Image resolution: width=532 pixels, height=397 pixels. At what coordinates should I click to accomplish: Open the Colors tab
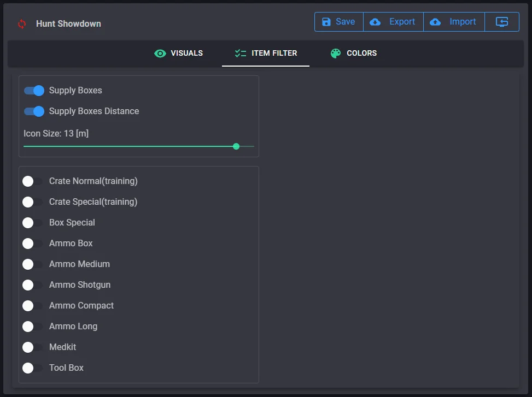(x=354, y=54)
